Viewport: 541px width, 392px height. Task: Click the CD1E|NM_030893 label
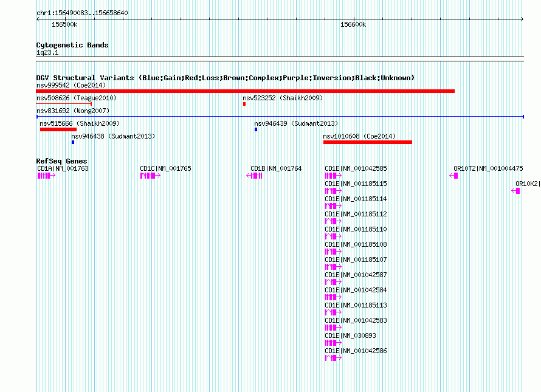pyautogui.click(x=350, y=335)
